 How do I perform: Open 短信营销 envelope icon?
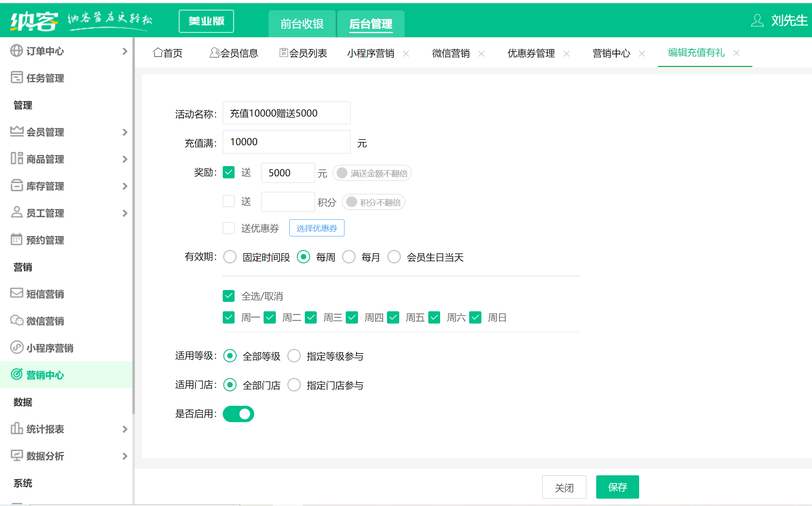[16, 293]
